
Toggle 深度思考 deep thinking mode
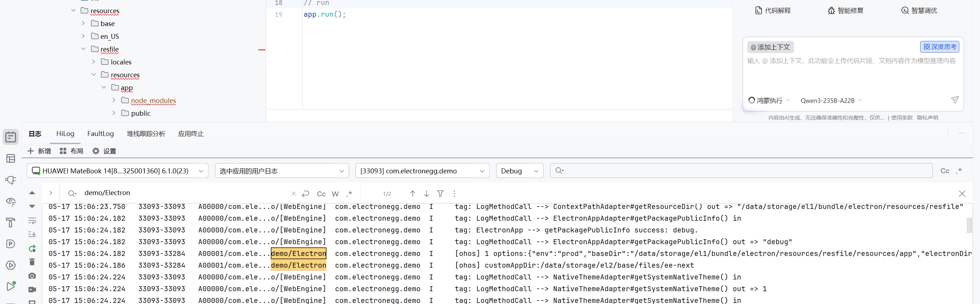[x=939, y=47]
